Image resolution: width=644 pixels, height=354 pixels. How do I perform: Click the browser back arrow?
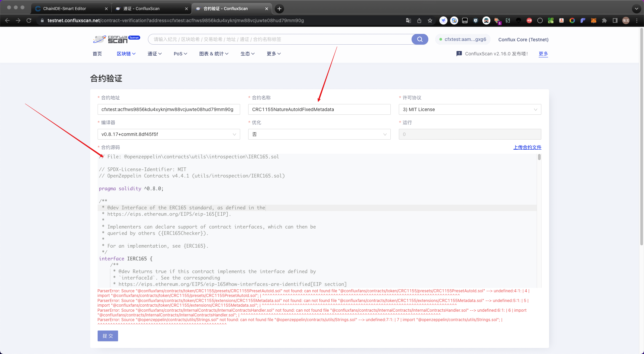point(7,20)
